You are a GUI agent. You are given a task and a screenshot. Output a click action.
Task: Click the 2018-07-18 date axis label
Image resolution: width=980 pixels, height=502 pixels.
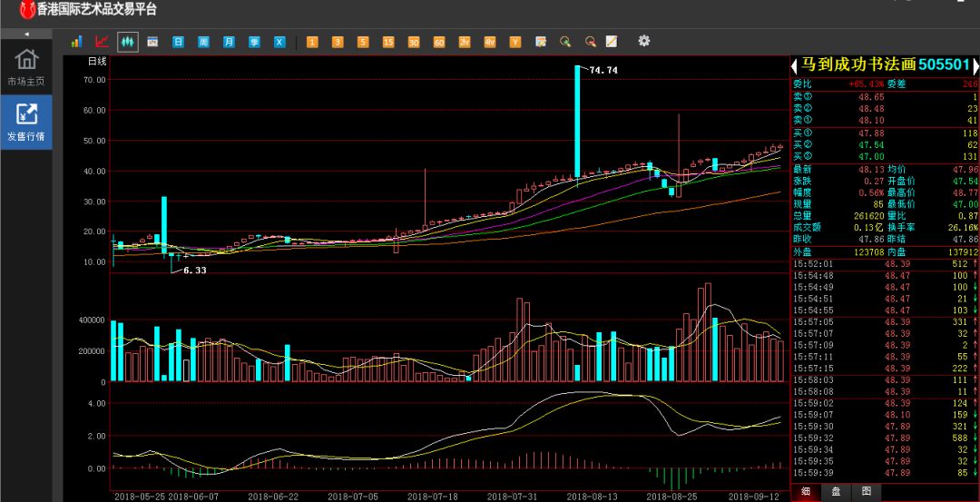point(433,496)
